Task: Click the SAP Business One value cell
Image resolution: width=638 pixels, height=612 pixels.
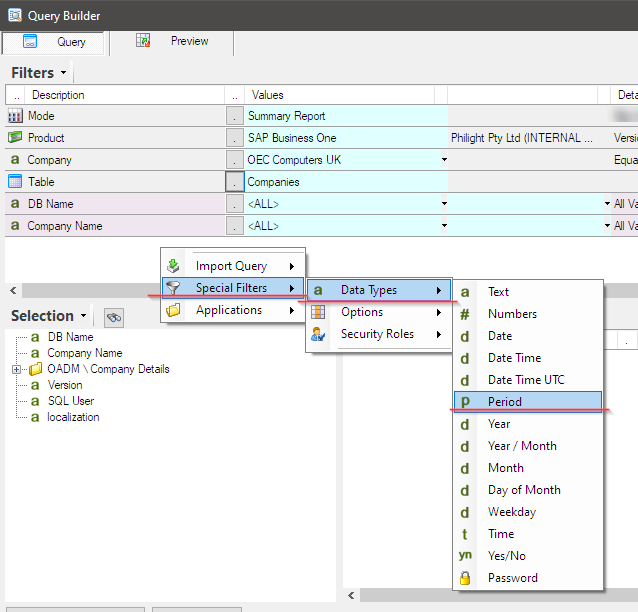Action: point(346,138)
